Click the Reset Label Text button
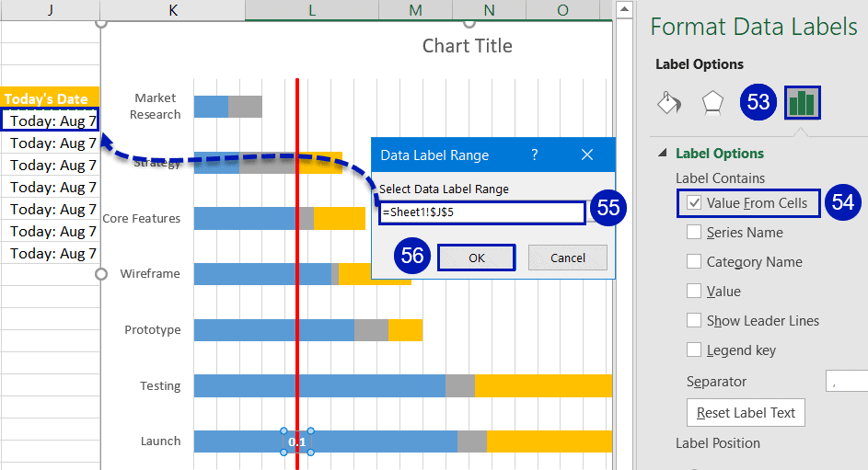This screenshot has height=470, width=868. click(746, 413)
